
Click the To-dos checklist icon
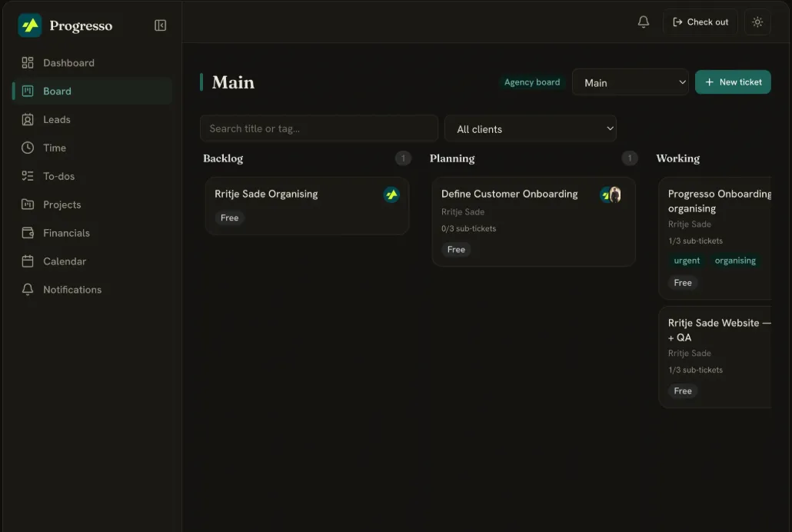coord(27,176)
